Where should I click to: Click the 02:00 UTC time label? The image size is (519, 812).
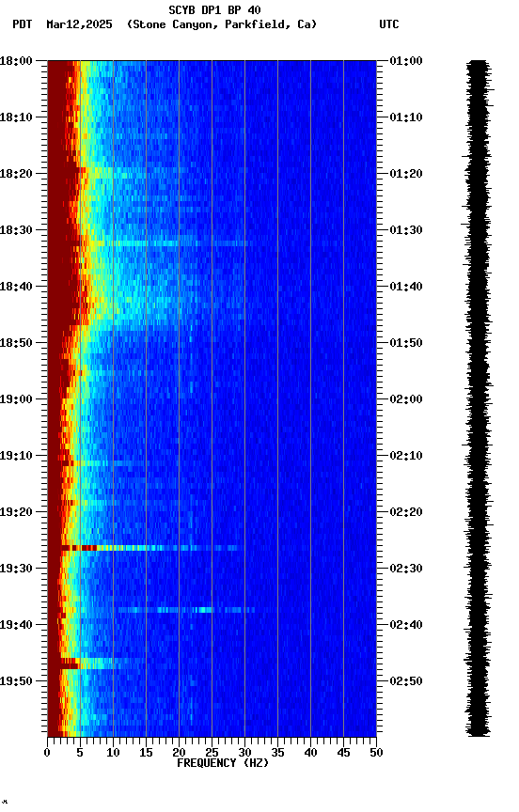(406, 399)
